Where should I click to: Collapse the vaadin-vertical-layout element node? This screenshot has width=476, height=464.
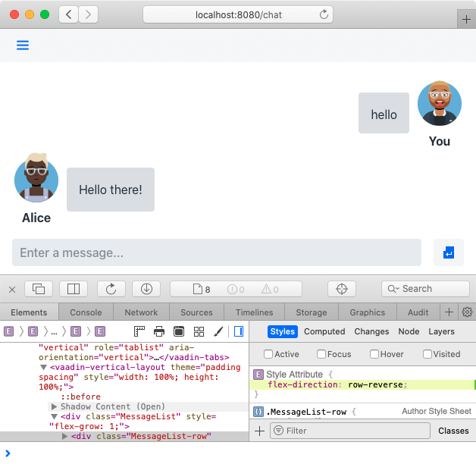pos(43,368)
